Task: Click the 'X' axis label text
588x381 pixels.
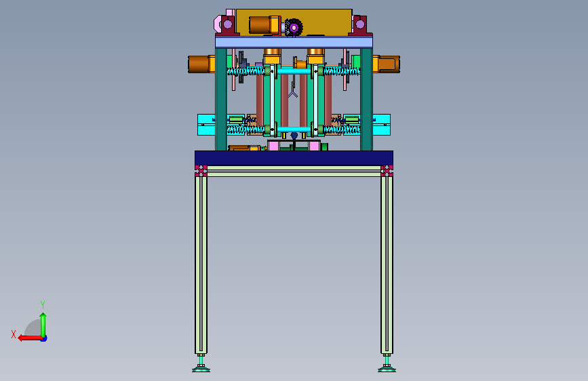Action: (14, 334)
